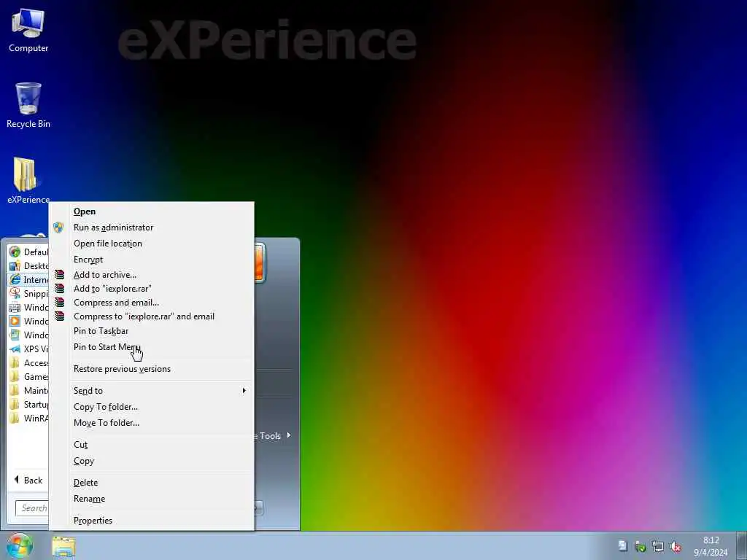Image resolution: width=747 pixels, height=560 pixels.
Task: Choose Open in the context menu
Action: tap(85, 211)
